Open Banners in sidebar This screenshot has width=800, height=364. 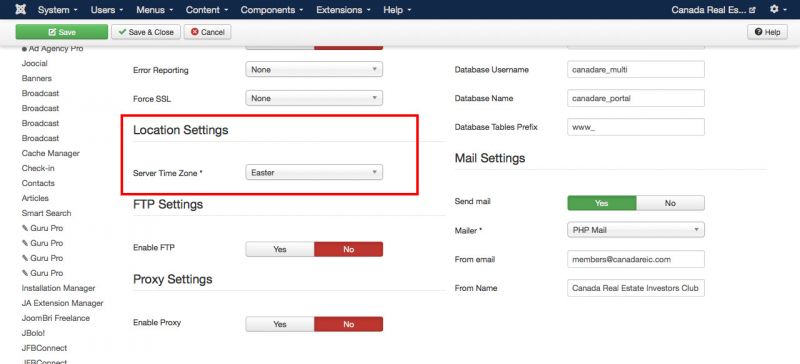coord(37,78)
